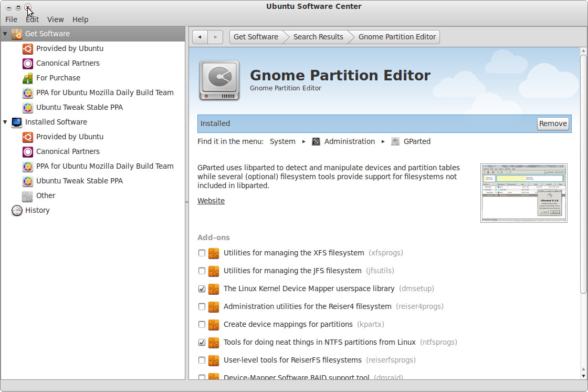Open the Edit menu

pos(32,19)
